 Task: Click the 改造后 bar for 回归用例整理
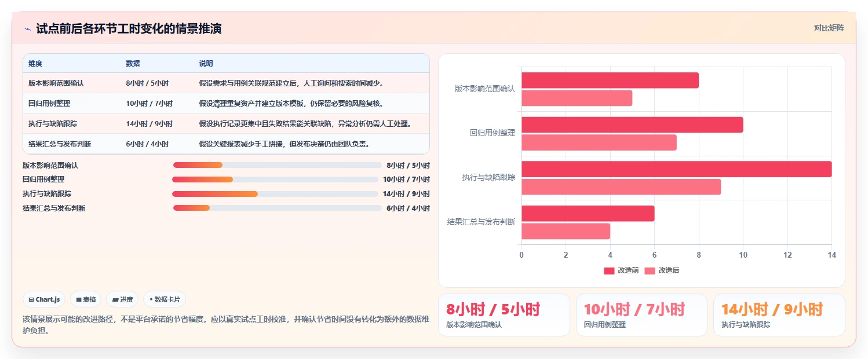pos(599,142)
